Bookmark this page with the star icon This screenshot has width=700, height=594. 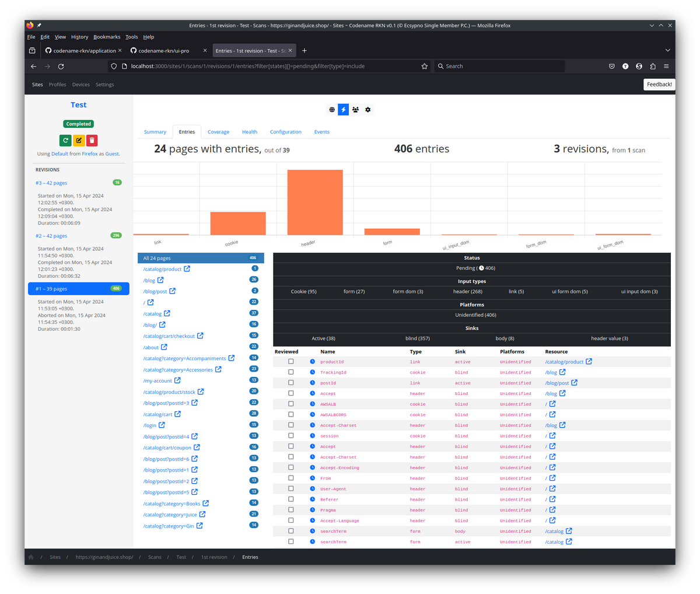pyautogui.click(x=424, y=67)
